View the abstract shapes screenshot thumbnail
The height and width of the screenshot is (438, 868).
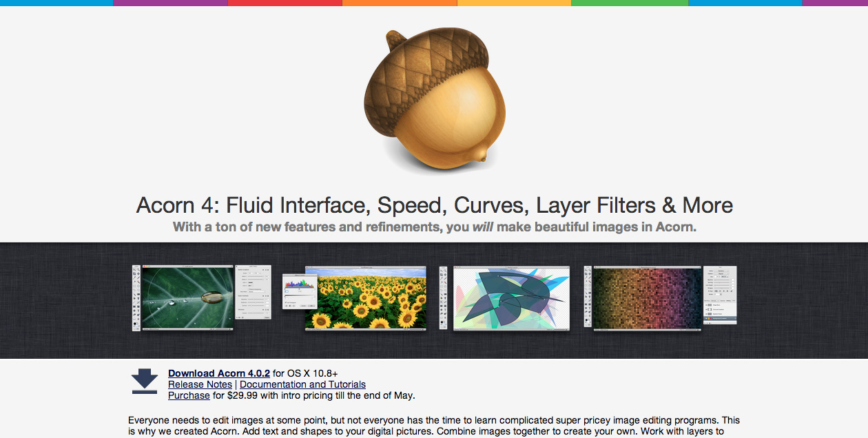(505, 298)
